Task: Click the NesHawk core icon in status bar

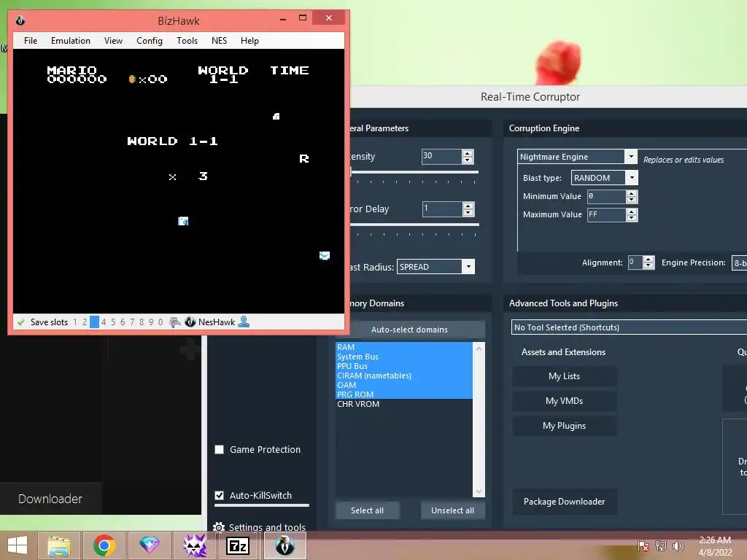Action: tap(190, 322)
